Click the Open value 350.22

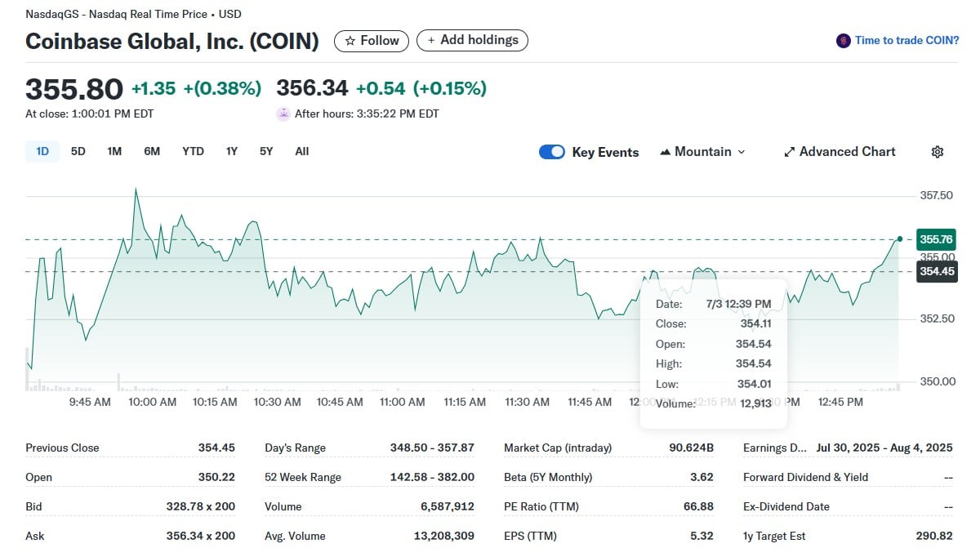coord(216,477)
